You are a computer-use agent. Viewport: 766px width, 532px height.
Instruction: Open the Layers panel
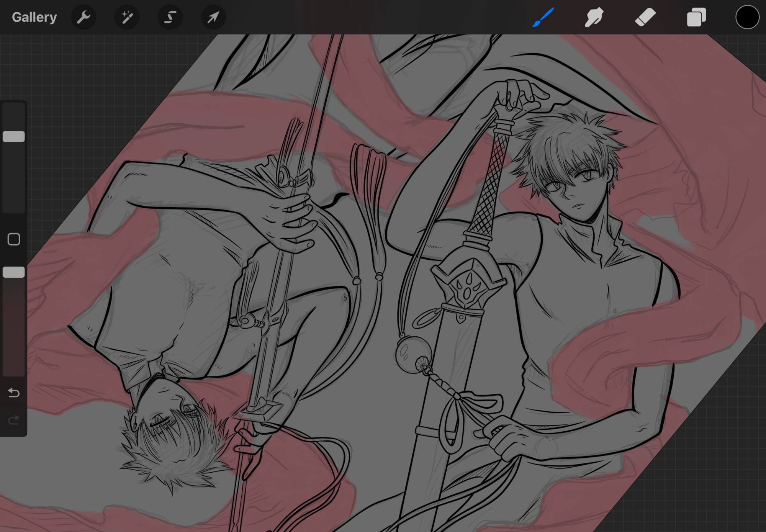[696, 17]
